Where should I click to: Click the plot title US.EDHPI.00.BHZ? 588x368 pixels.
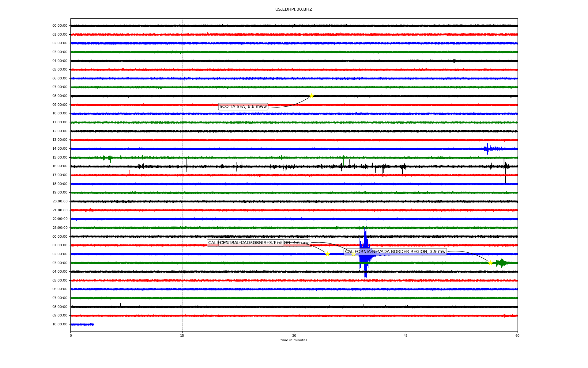294,10
